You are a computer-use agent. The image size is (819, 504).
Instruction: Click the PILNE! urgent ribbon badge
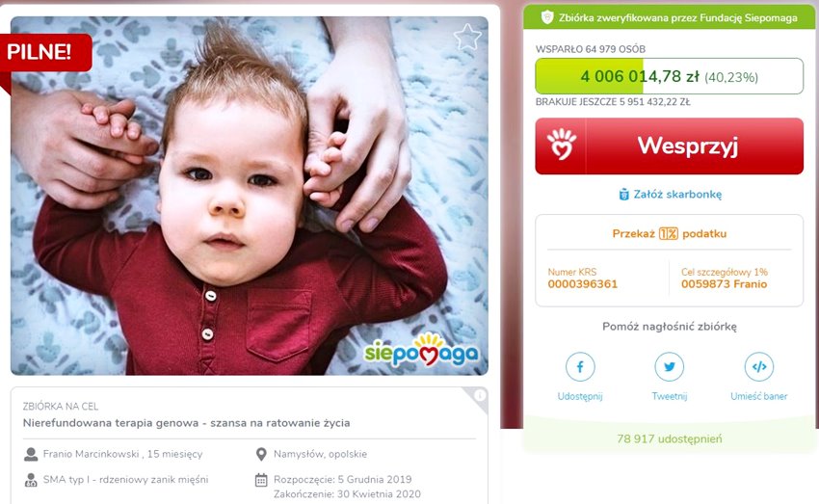tap(46, 52)
